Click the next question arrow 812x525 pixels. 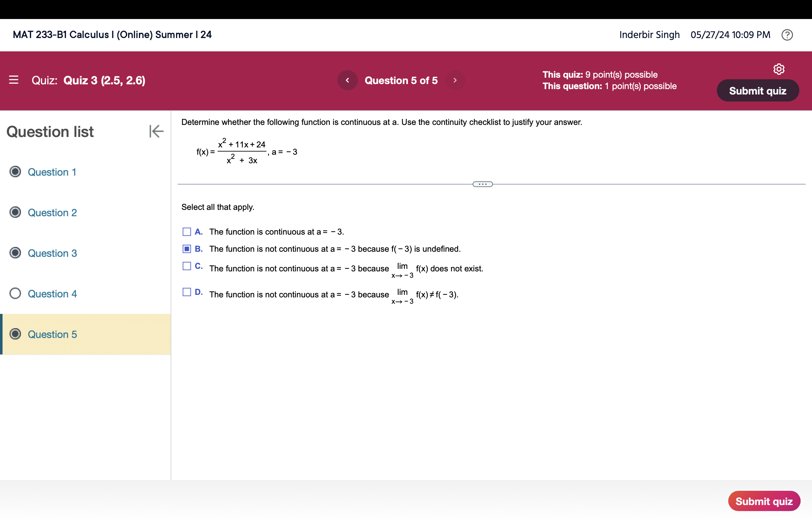click(455, 81)
